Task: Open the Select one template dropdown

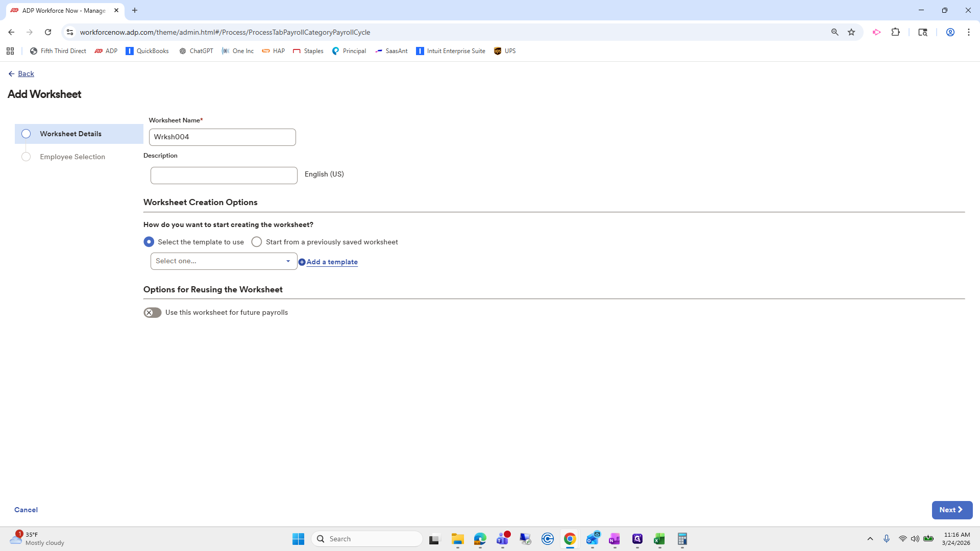Action: 223,261
